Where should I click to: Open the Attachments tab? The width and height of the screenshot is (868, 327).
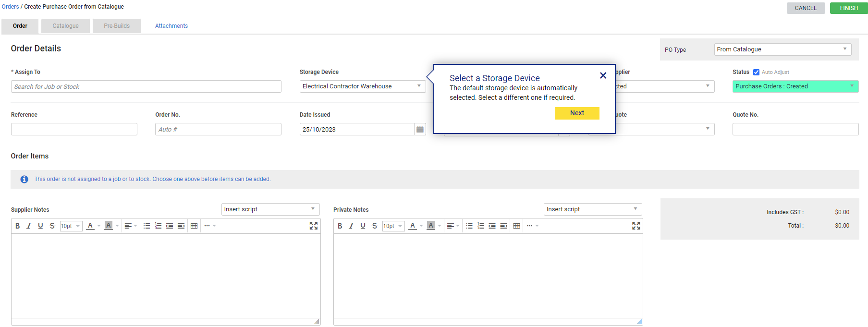point(171,26)
